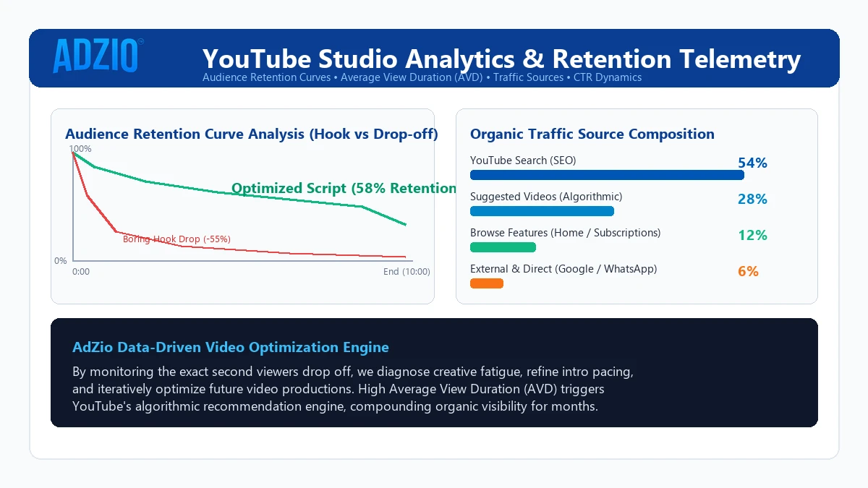Click the External & Direct (Google / WhatsApp) label
The image size is (868, 488).
click(x=563, y=269)
